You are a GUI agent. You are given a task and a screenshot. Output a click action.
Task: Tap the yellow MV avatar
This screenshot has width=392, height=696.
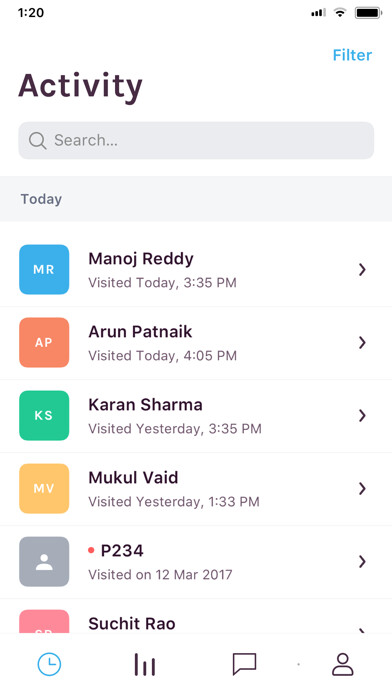point(44,489)
